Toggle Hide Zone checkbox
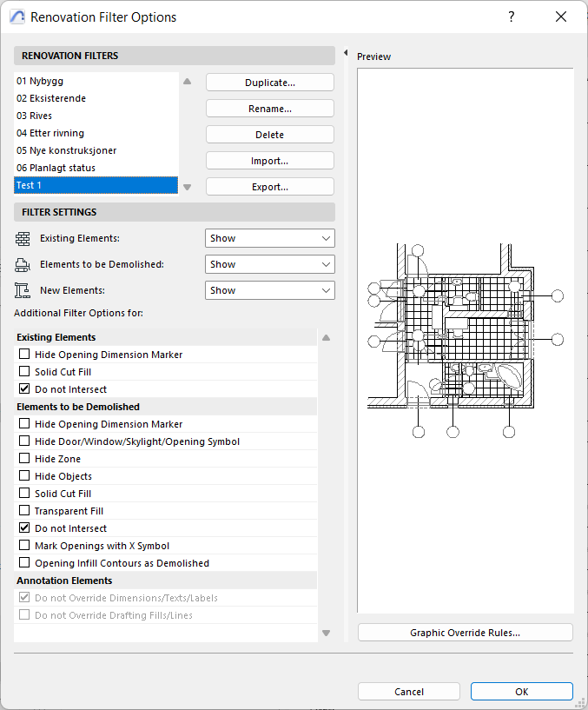Screen dimensions: 588x710 click(x=24, y=459)
